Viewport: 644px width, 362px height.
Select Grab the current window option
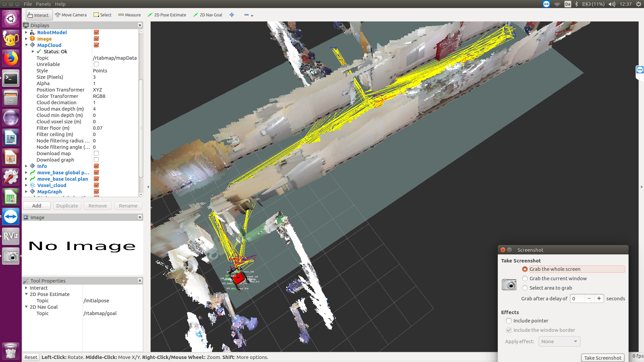(525, 279)
